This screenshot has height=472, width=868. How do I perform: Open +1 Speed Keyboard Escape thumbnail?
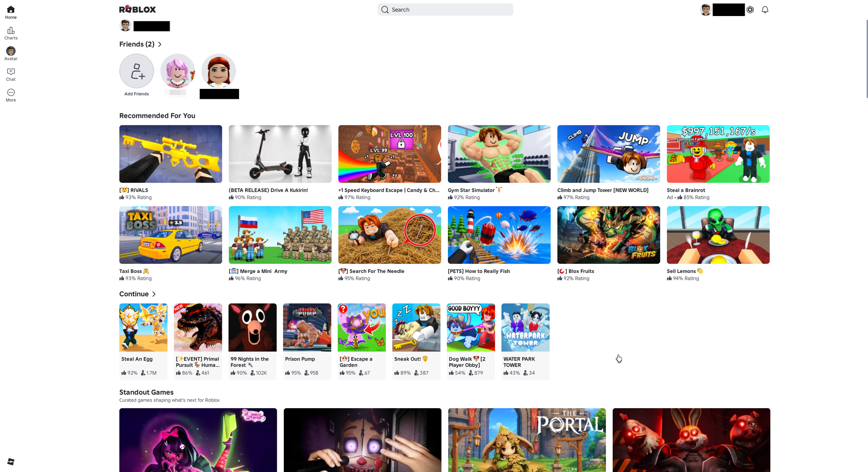click(390, 154)
